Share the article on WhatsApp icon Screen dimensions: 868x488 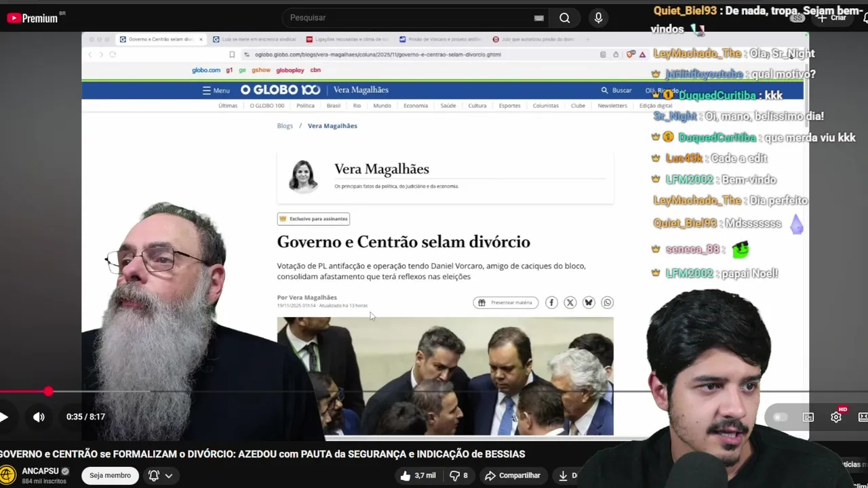[608, 303]
